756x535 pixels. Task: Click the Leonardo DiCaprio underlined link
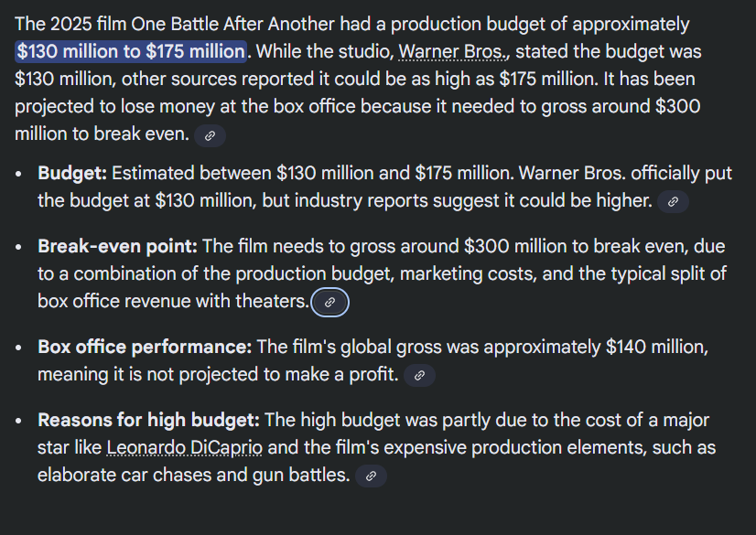[x=184, y=448]
